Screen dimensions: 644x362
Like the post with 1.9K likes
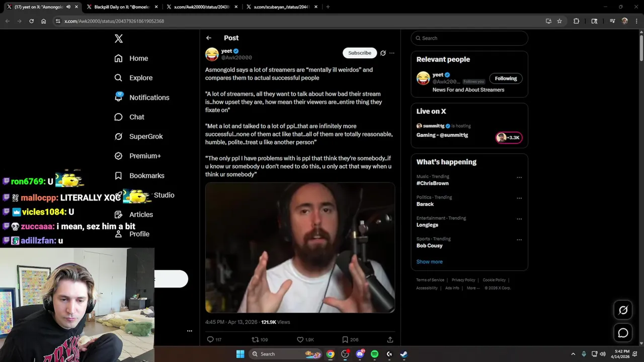(300, 340)
